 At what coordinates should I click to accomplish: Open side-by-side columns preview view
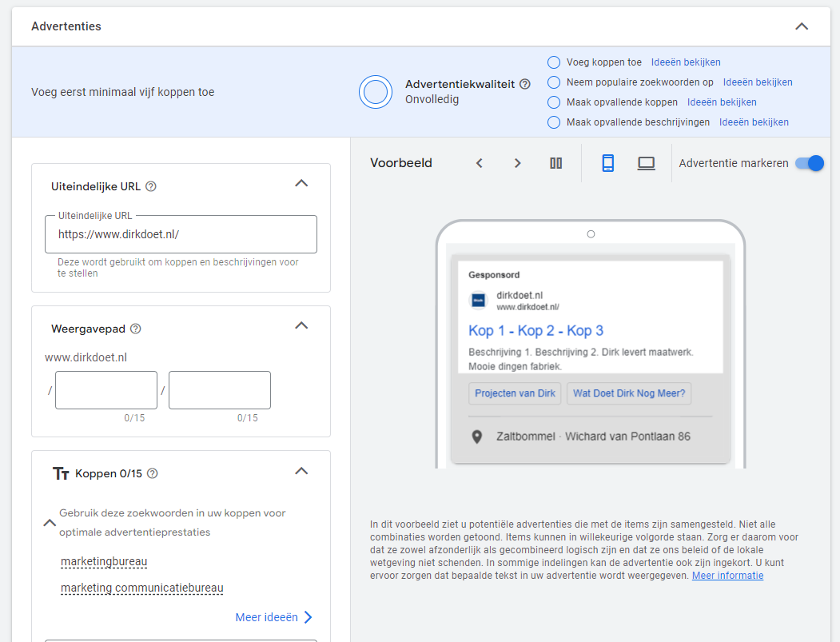[556, 163]
